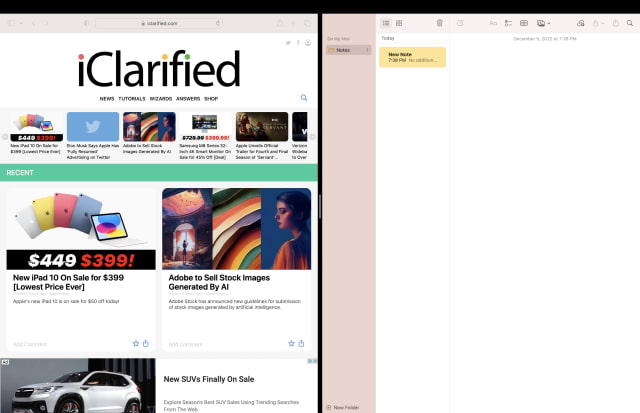Delete the selected note with trash icon

(x=440, y=23)
